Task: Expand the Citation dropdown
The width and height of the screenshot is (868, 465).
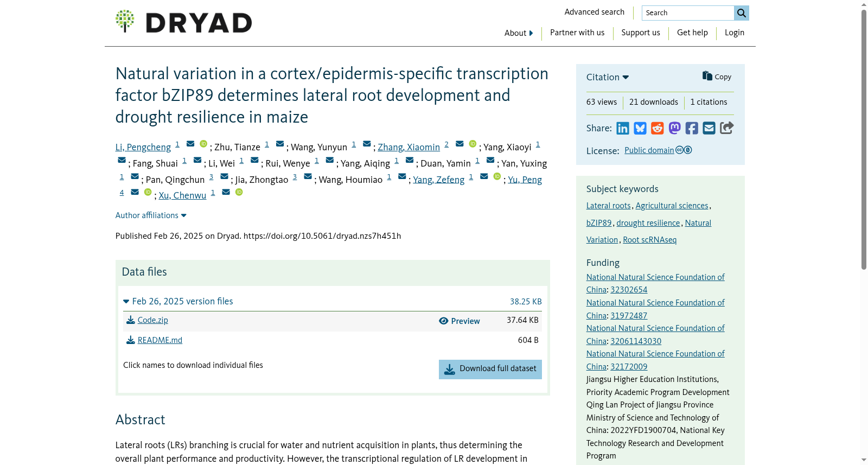Action: point(608,77)
